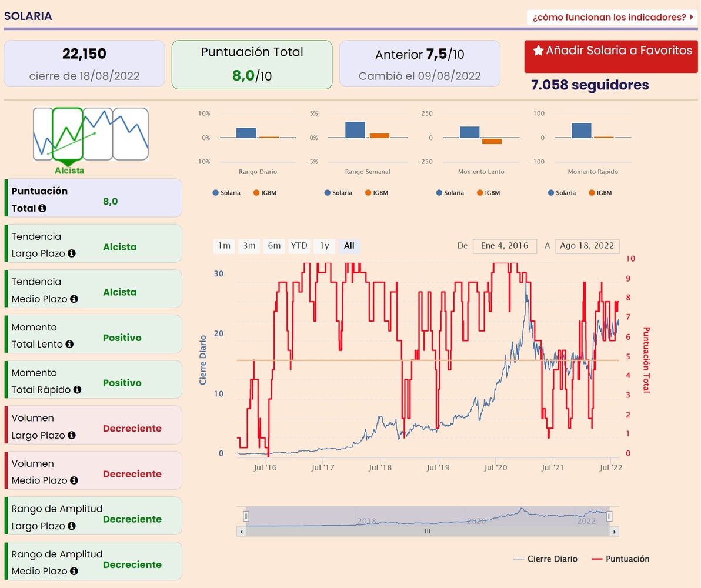The image size is (701, 588).
Task: Click the star icon in Añadir a Favoritos
Action: pos(538,51)
